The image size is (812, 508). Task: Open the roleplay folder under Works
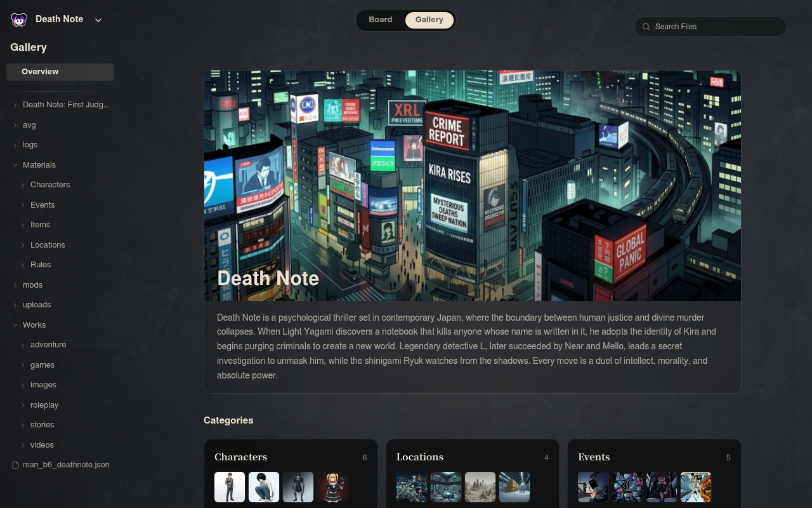(x=44, y=405)
